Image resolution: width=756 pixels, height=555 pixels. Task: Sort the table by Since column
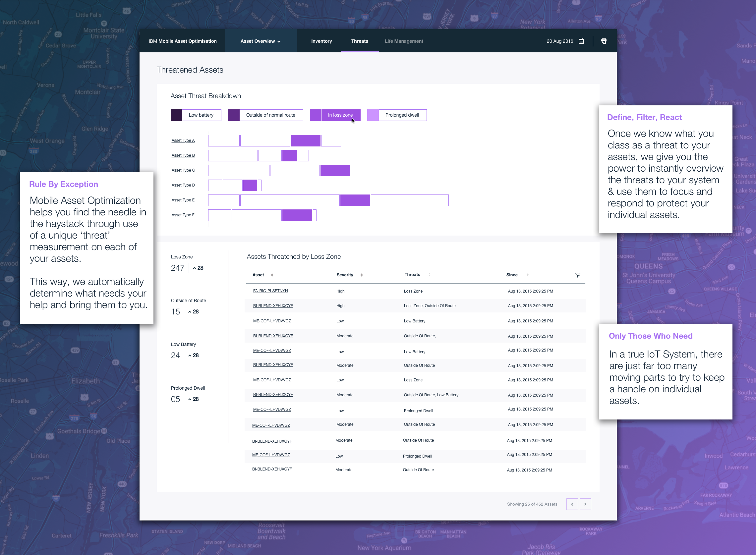[x=528, y=275]
